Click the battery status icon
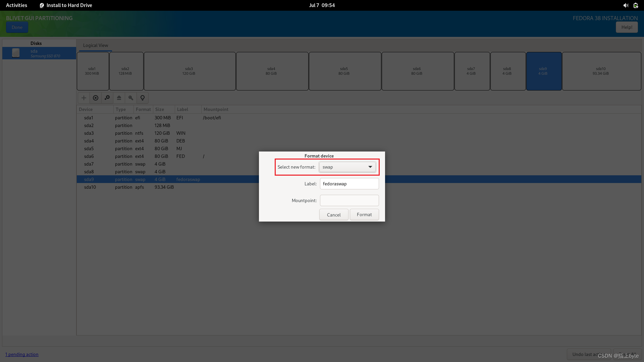This screenshot has height=362, width=644. pos(636,5)
